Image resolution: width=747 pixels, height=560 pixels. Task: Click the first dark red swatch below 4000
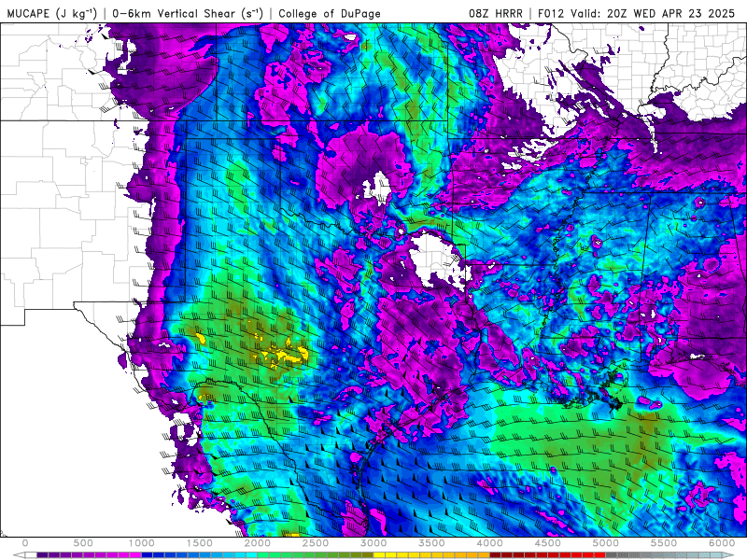496,554
